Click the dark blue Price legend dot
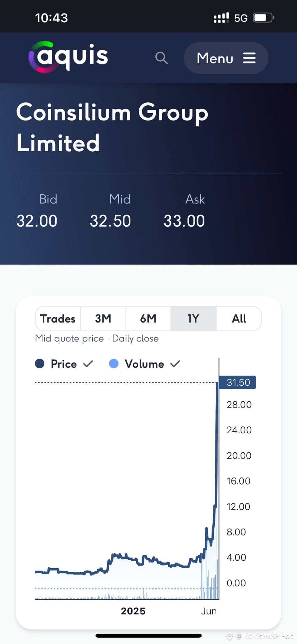Image resolution: width=297 pixels, height=644 pixels. [40, 364]
